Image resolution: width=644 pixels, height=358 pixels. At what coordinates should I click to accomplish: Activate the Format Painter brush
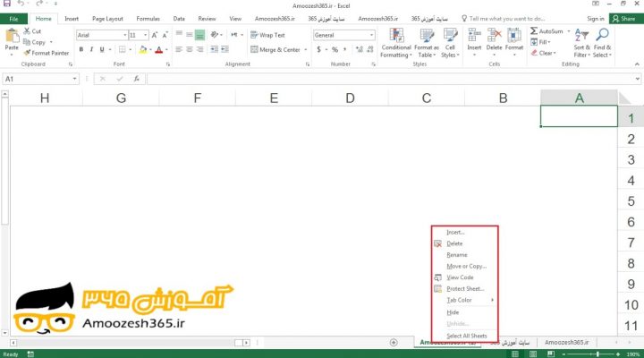tap(27, 53)
